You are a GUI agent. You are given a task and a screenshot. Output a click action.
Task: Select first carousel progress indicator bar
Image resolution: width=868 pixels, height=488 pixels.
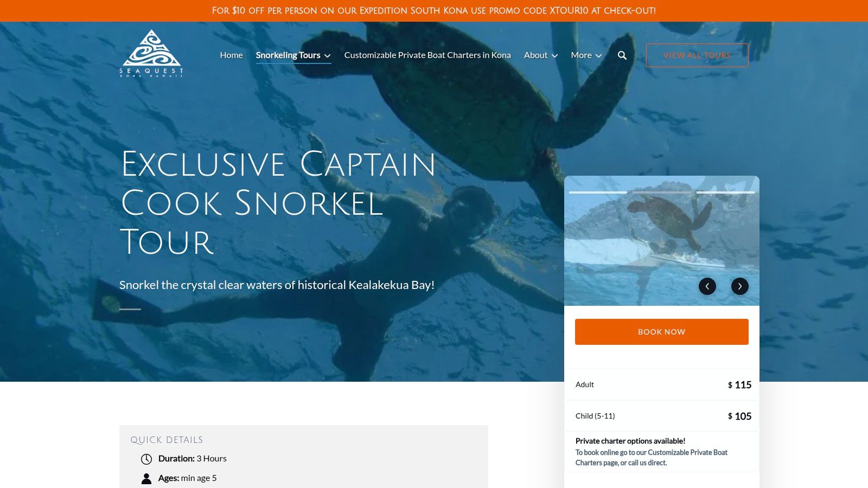[598, 192]
